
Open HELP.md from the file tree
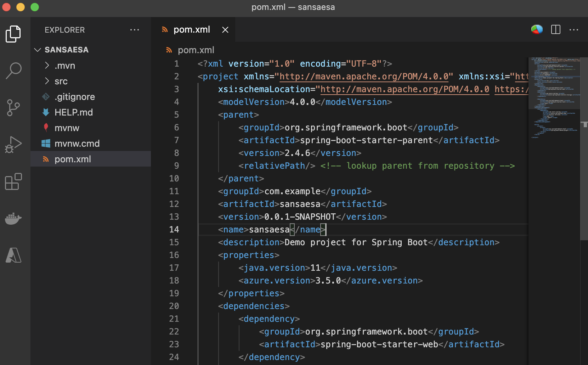point(74,112)
